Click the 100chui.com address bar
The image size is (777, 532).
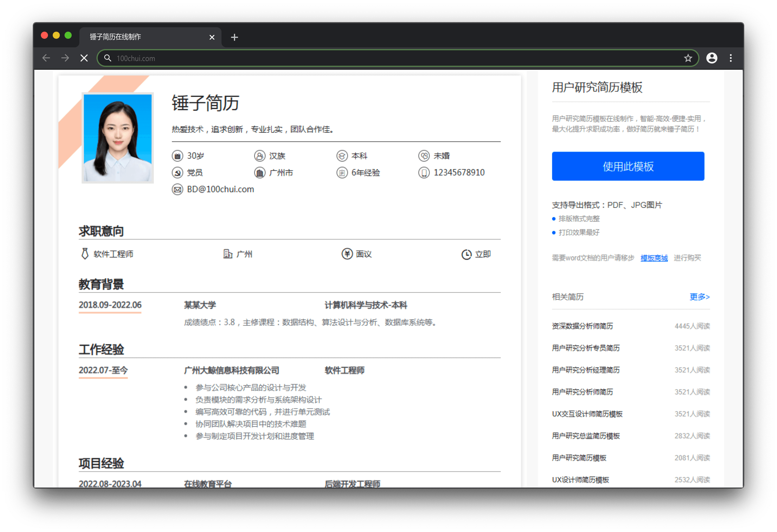point(398,58)
